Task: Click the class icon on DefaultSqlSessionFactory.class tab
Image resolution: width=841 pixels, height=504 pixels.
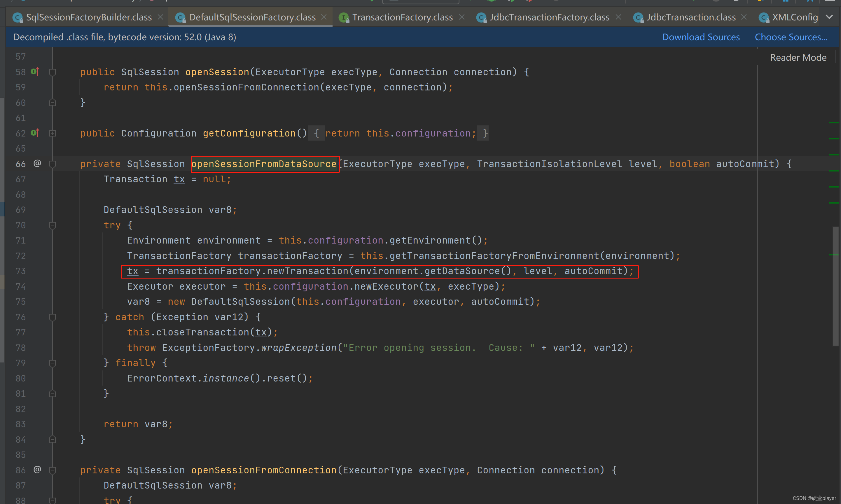Action: click(180, 17)
